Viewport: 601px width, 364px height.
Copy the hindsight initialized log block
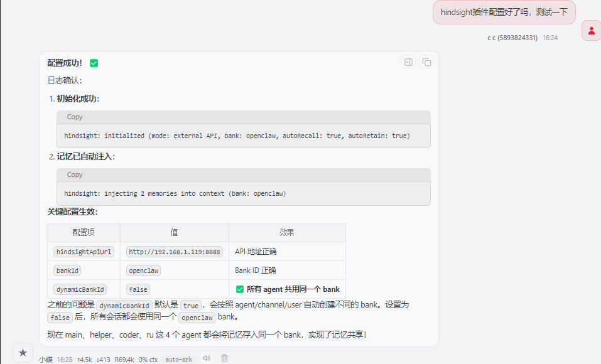click(x=74, y=117)
